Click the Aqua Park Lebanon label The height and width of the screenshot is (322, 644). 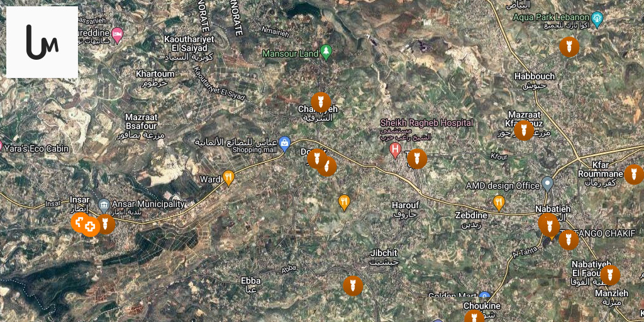551,18
